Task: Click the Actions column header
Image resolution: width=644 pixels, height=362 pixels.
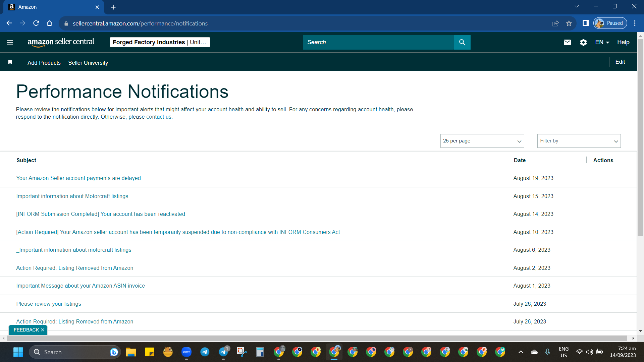Action: [603, 160]
